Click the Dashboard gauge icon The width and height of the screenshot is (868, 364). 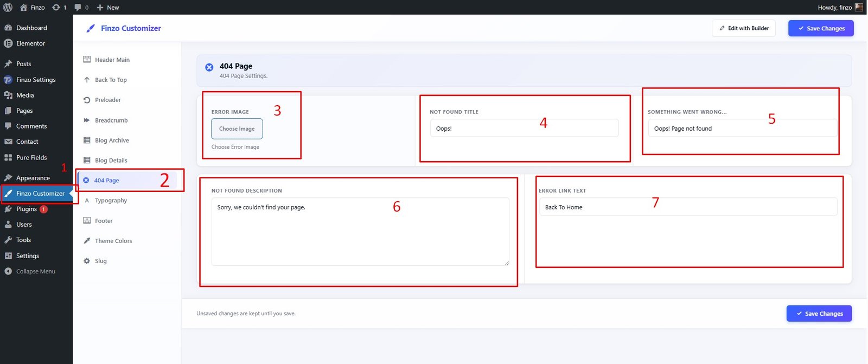click(x=8, y=28)
